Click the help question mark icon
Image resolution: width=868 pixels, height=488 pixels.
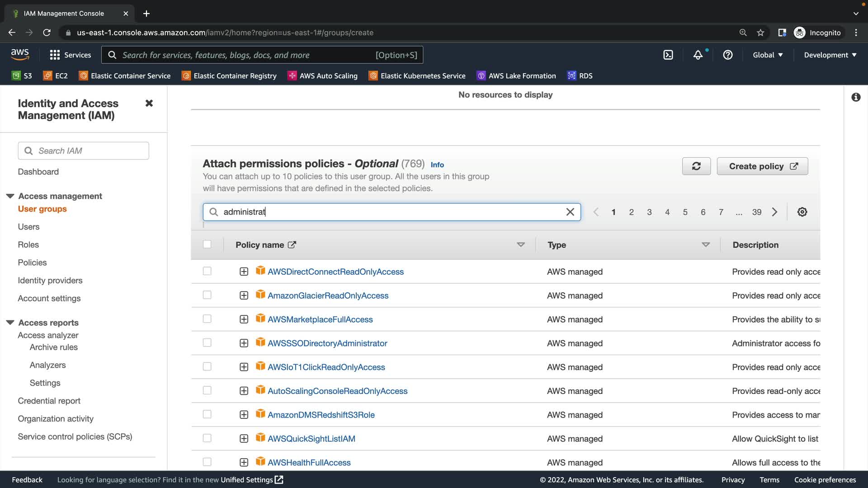727,55
